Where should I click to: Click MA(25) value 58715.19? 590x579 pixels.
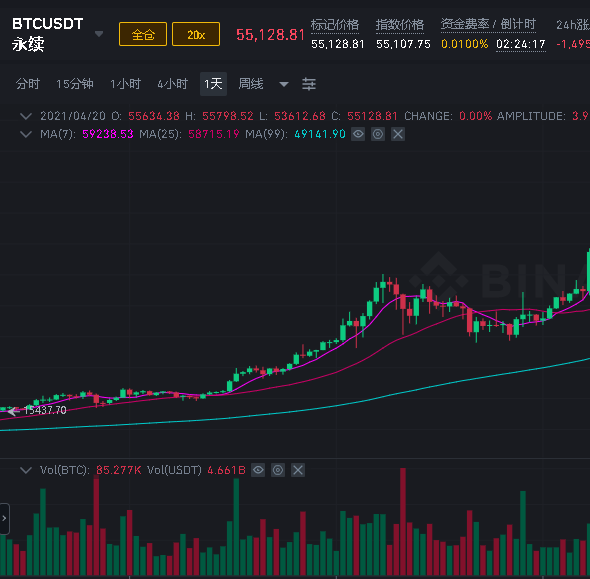click(x=214, y=134)
